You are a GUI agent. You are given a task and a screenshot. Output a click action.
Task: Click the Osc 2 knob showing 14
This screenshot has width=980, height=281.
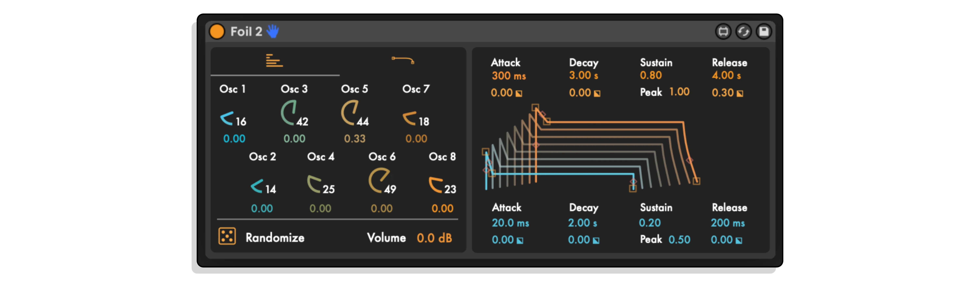click(x=257, y=186)
